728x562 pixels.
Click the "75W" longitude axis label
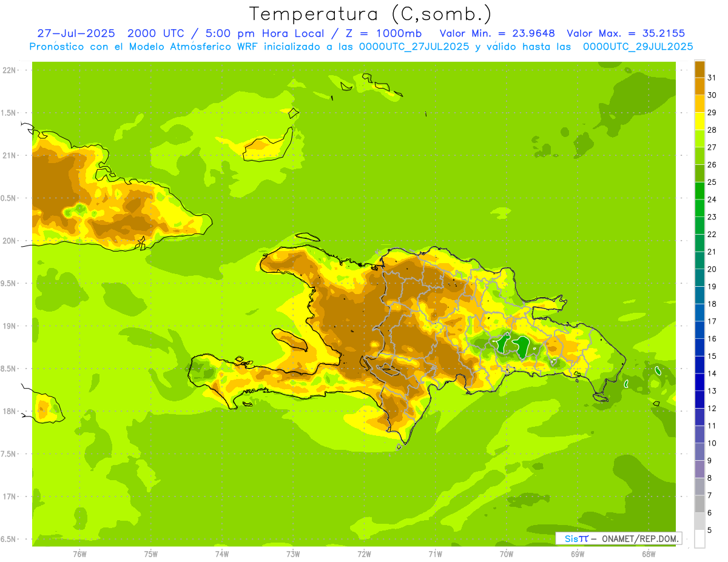151,554
